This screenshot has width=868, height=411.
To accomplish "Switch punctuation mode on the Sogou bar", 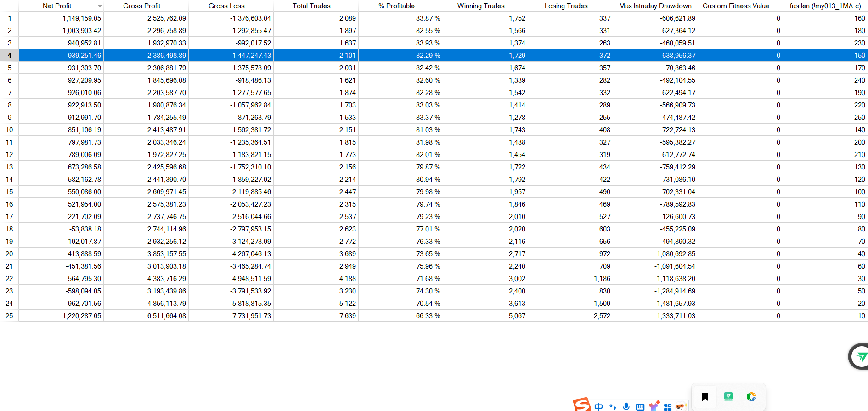I will tap(612, 406).
